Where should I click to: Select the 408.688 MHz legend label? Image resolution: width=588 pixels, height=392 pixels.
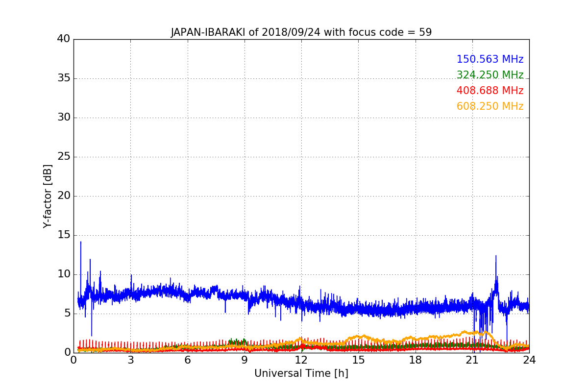coord(490,91)
